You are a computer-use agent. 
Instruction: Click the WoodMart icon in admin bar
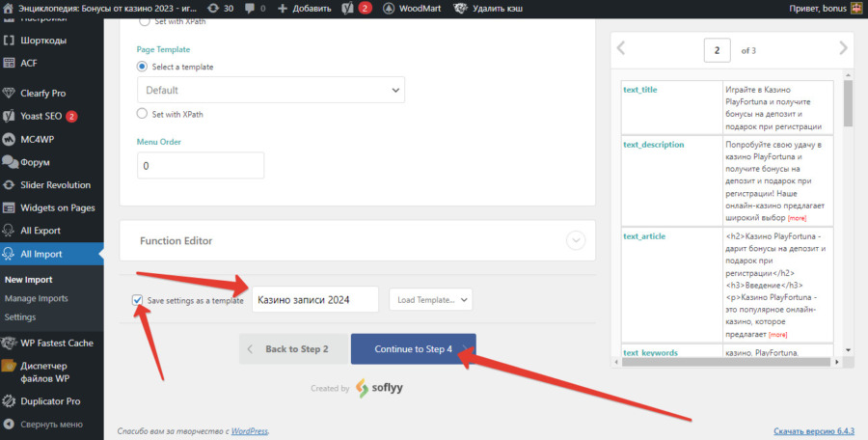coord(389,9)
